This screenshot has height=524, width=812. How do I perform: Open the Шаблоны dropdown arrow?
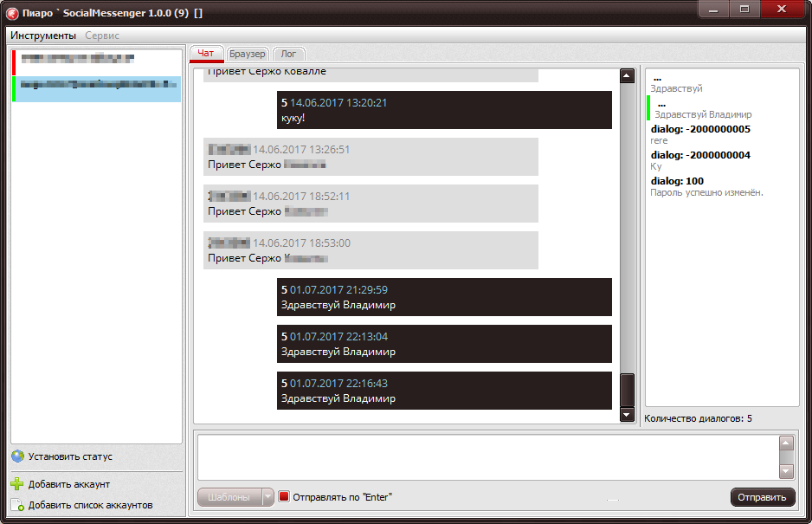[267, 497]
